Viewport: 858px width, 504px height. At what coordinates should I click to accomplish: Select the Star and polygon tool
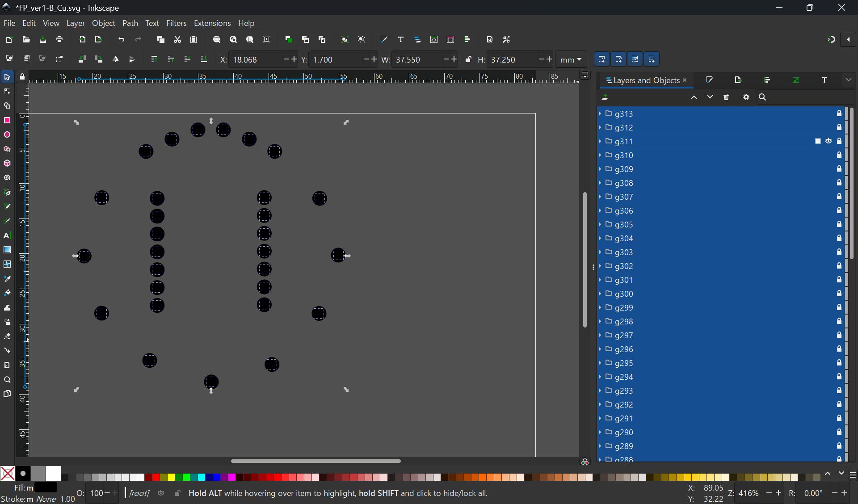coord(7,149)
